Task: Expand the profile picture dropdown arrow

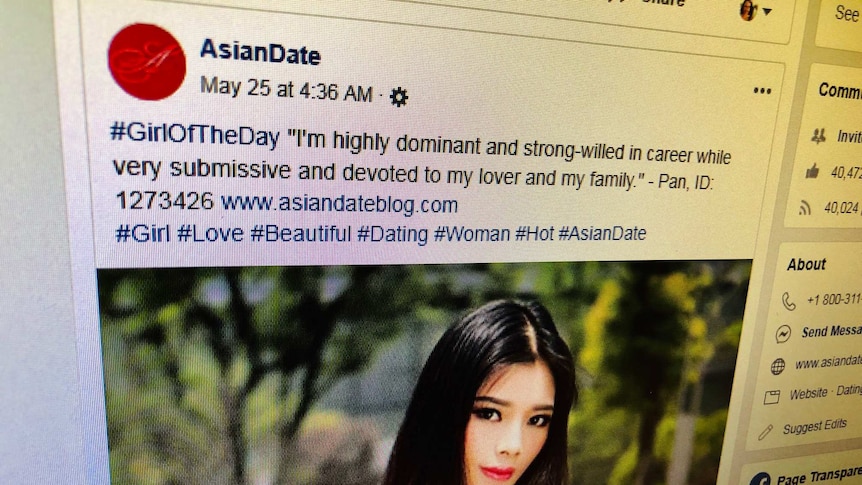Action: click(x=767, y=11)
